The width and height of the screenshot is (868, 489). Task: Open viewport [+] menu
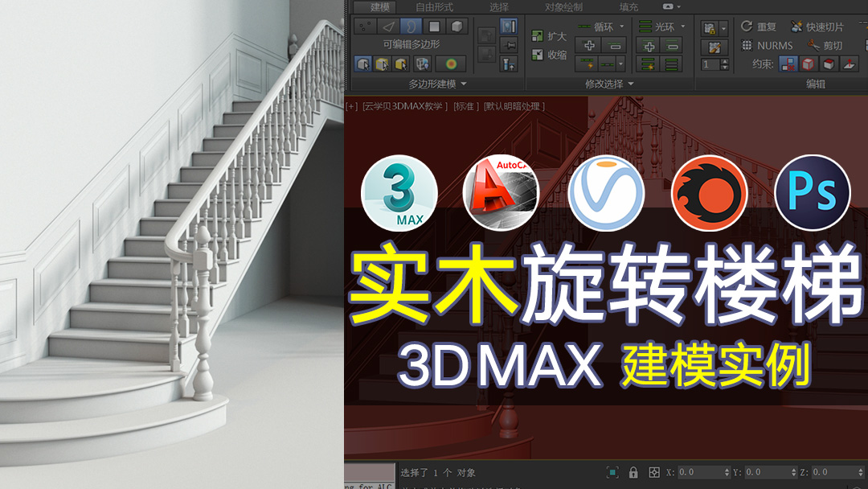351,106
